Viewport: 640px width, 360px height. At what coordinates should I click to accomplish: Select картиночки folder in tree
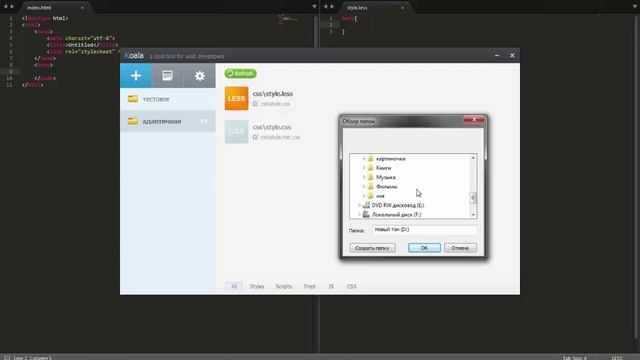pyautogui.click(x=391, y=158)
